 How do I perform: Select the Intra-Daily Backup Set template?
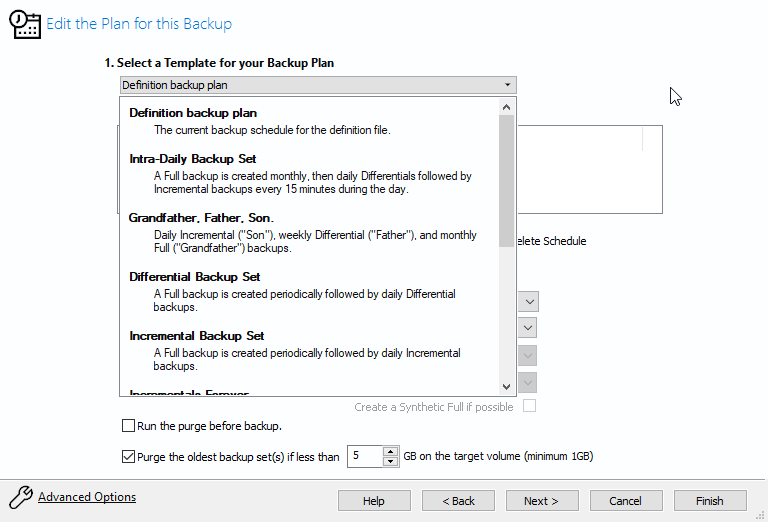point(309,174)
